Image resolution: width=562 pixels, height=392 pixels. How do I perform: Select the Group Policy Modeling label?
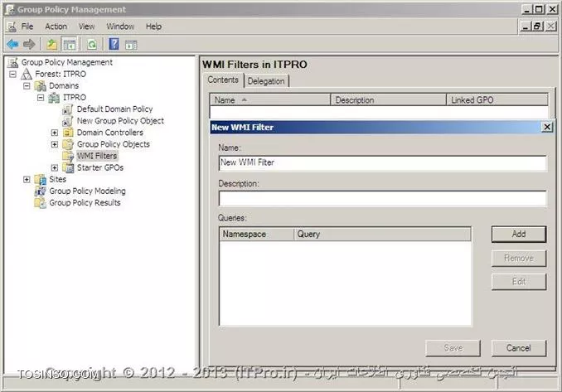(x=88, y=191)
